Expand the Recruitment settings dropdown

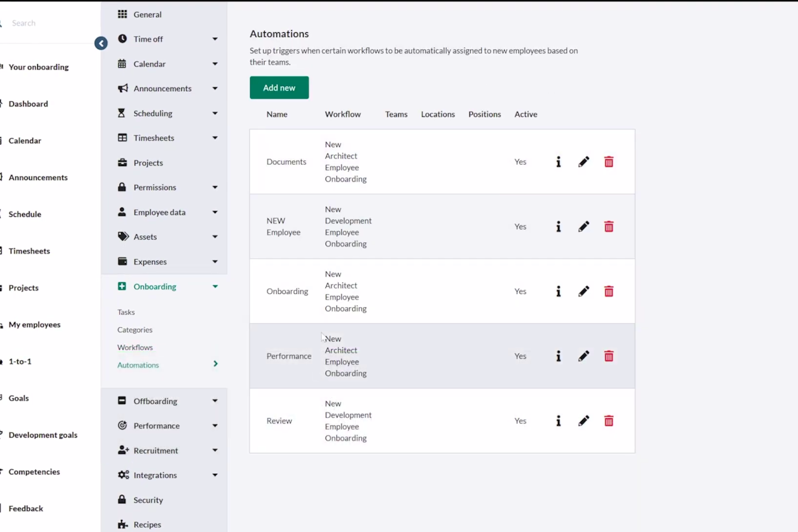click(215, 451)
